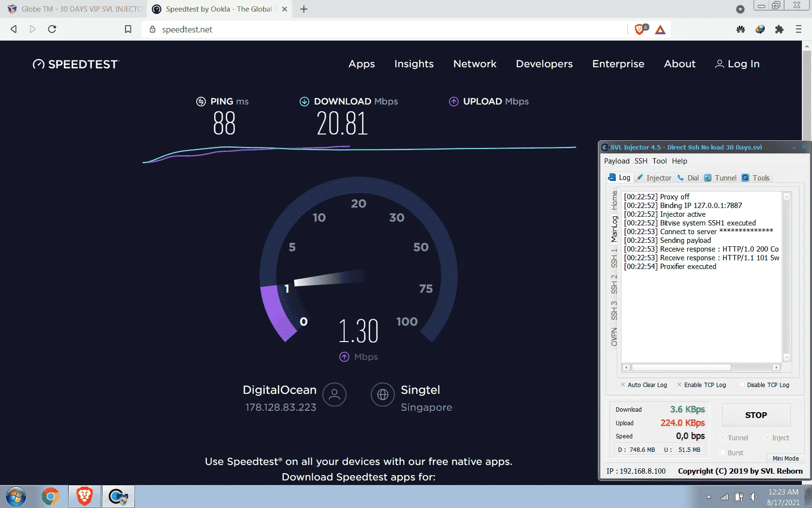Open the browser hamburger menu
The image size is (812, 508).
click(x=798, y=29)
